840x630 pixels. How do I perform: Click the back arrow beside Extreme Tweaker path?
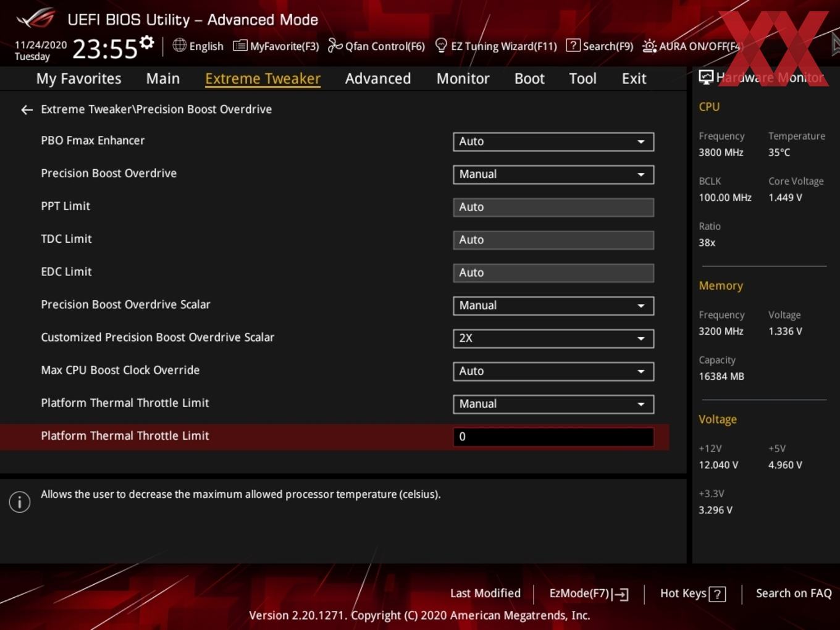point(27,110)
